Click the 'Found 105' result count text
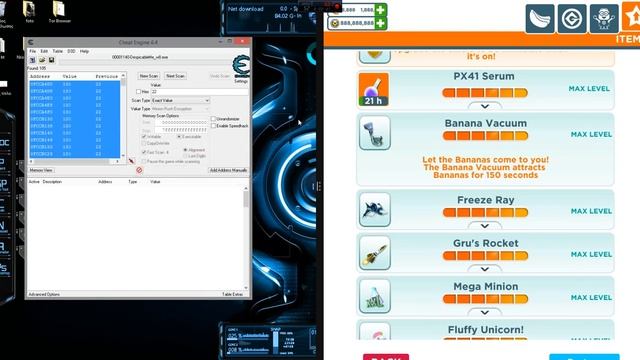 [x=37, y=68]
